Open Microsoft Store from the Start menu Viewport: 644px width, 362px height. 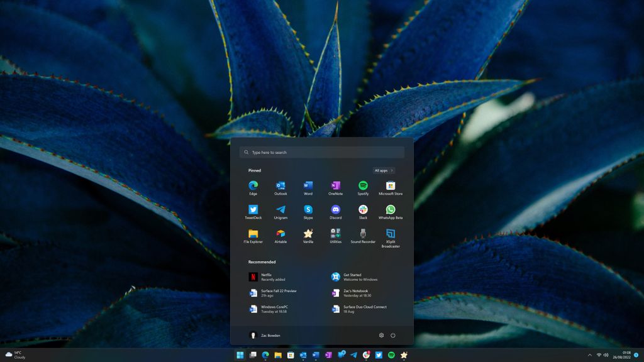pos(390,187)
